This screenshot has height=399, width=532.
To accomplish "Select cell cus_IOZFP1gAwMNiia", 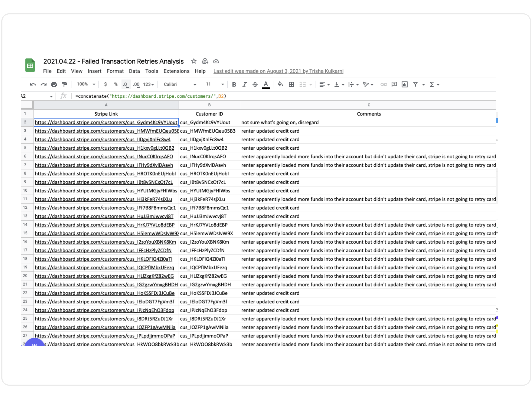I will (x=209, y=327).
